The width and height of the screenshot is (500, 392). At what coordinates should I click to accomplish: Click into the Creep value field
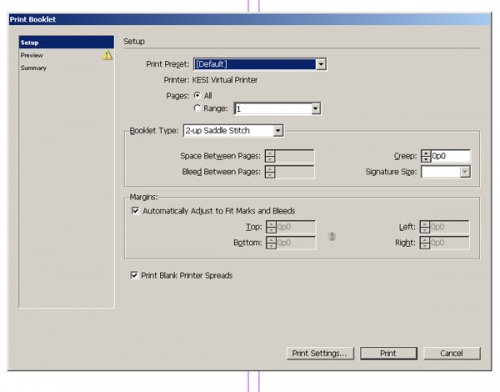[x=450, y=156]
